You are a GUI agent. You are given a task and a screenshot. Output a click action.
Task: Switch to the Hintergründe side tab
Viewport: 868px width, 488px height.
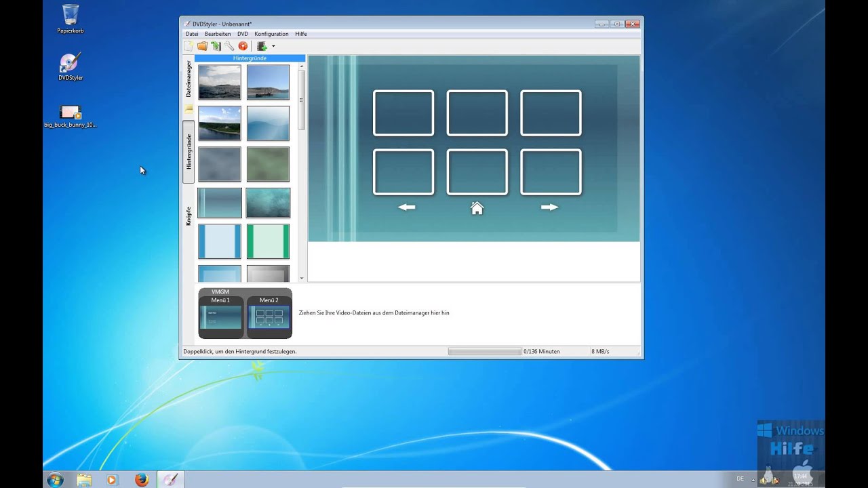(189, 152)
